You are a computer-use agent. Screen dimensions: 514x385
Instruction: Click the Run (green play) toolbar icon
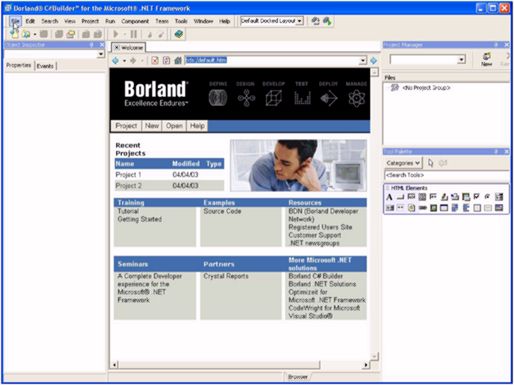coord(115,34)
